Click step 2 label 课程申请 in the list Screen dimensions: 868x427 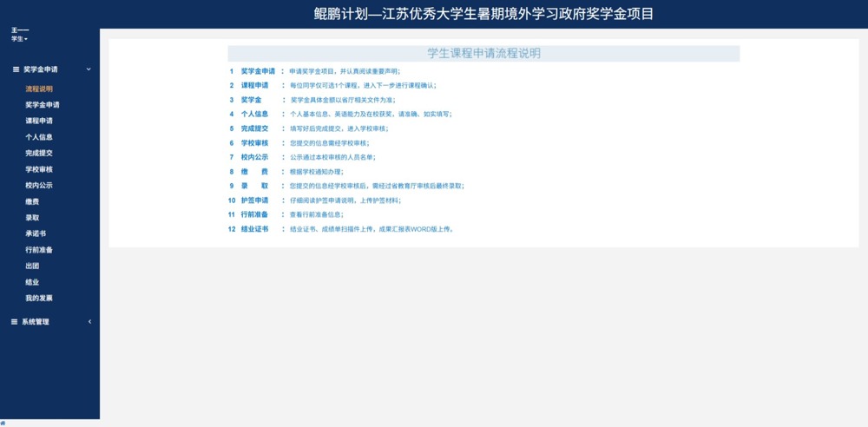click(254, 85)
